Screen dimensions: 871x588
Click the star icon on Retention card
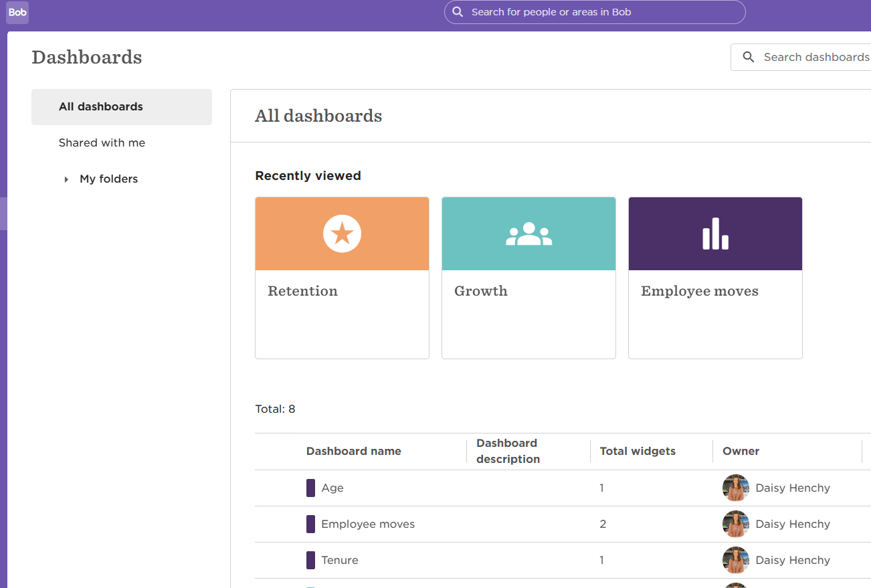[x=342, y=234]
